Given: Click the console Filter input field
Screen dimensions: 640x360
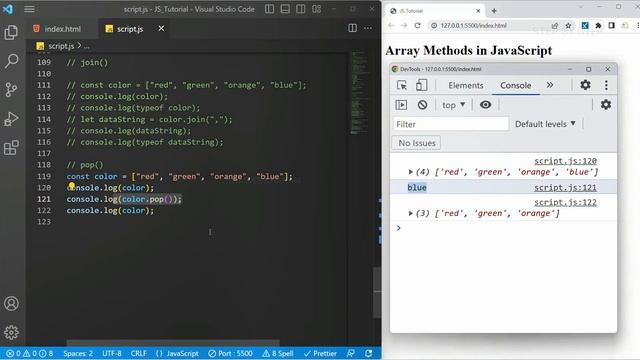Looking at the screenshot, I should point(451,124).
